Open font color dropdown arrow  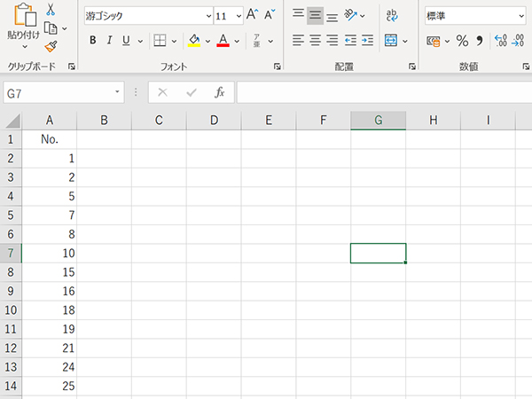(x=237, y=42)
